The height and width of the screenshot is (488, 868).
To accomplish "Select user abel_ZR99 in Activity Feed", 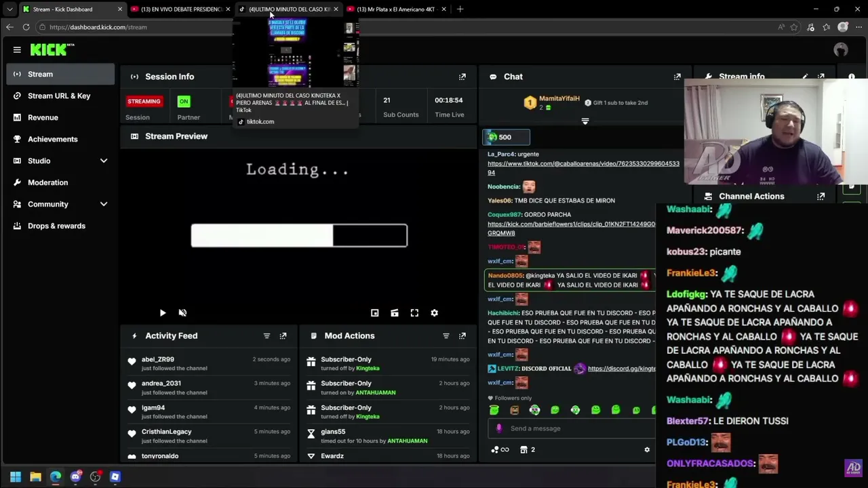I will point(158,359).
